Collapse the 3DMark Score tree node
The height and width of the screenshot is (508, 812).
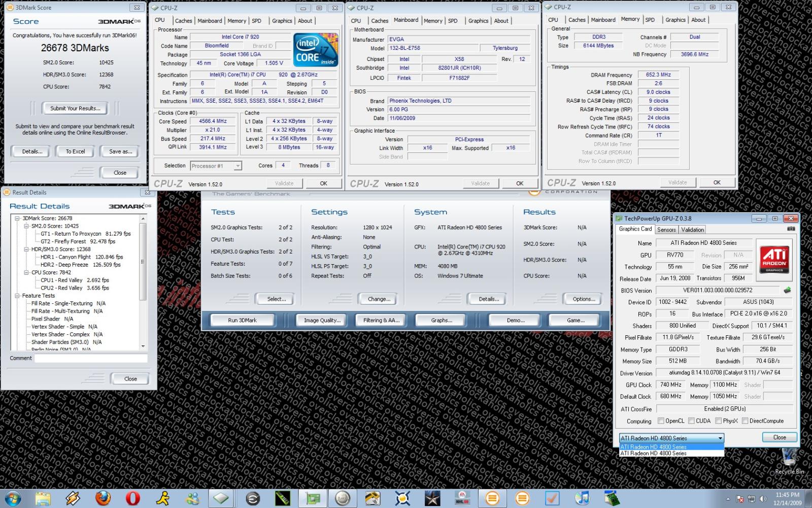(17, 218)
